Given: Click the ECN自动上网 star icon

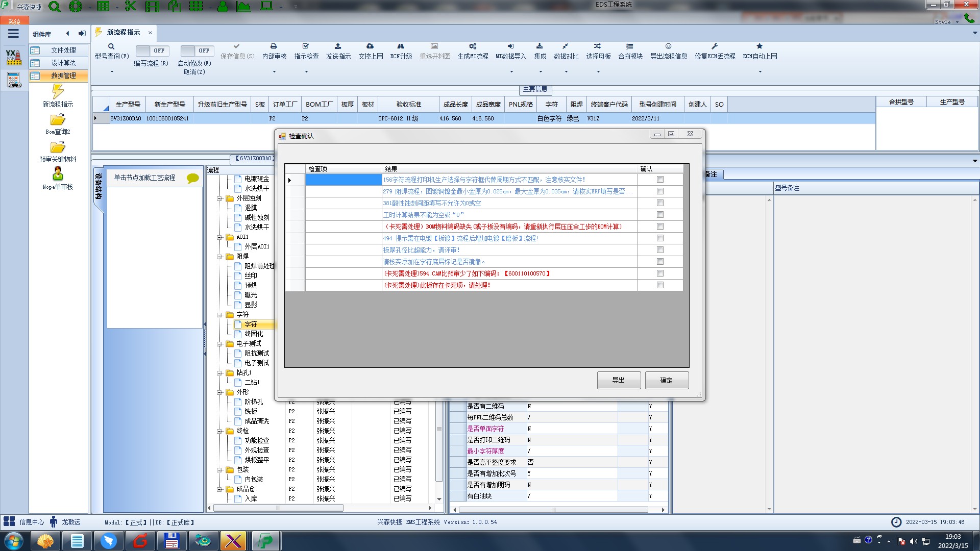Looking at the screenshot, I should (x=759, y=46).
